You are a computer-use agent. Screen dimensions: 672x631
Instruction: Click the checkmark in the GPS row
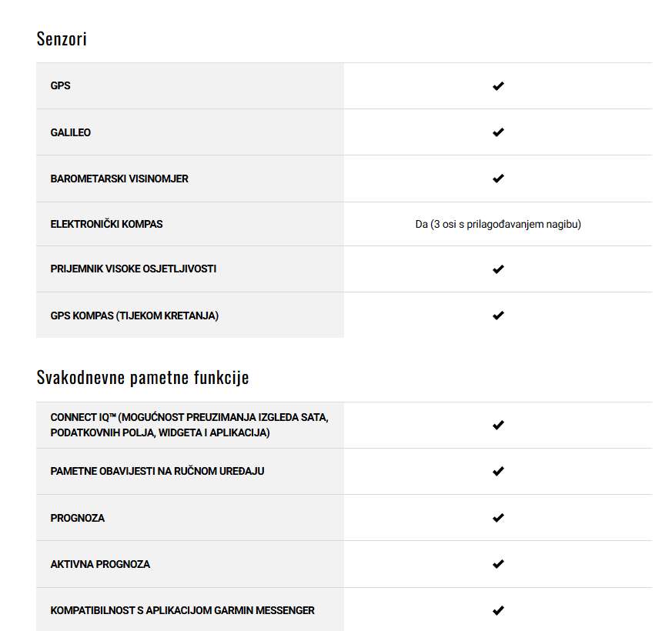tap(498, 86)
